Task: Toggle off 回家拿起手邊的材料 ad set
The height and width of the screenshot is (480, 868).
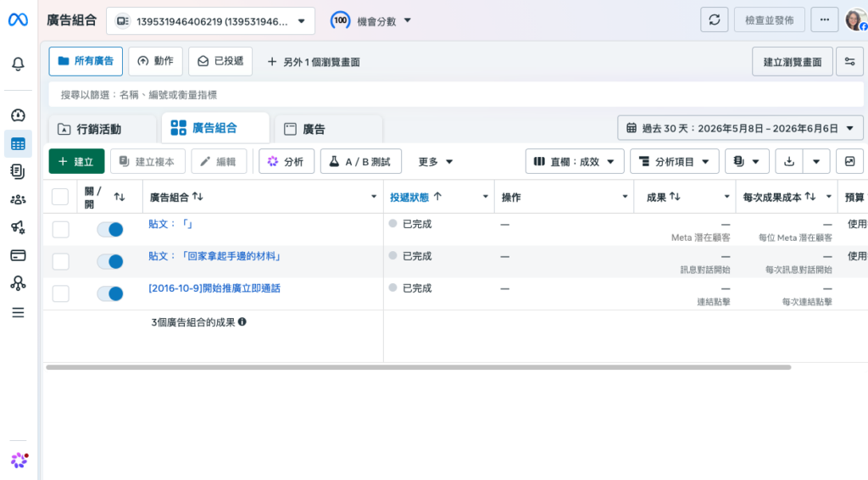Action: point(110,261)
